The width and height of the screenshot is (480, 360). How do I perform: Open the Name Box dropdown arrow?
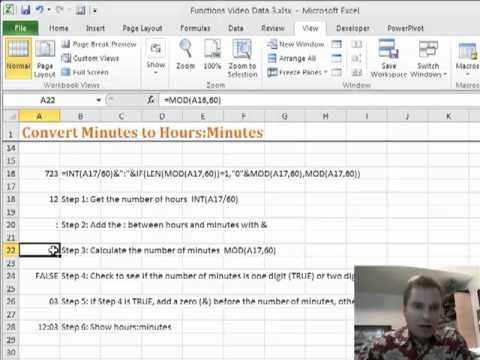pos(99,100)
